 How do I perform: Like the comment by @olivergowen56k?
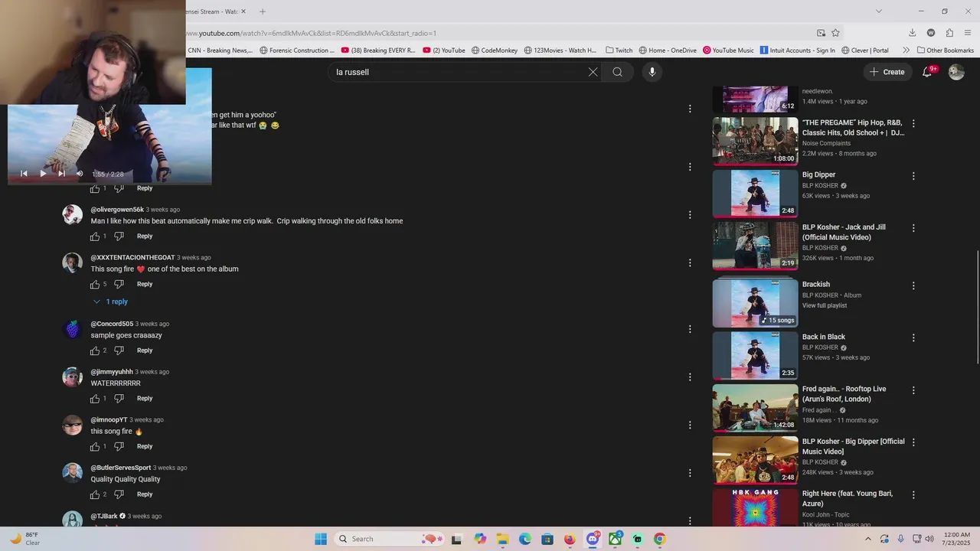coord(95,236)
